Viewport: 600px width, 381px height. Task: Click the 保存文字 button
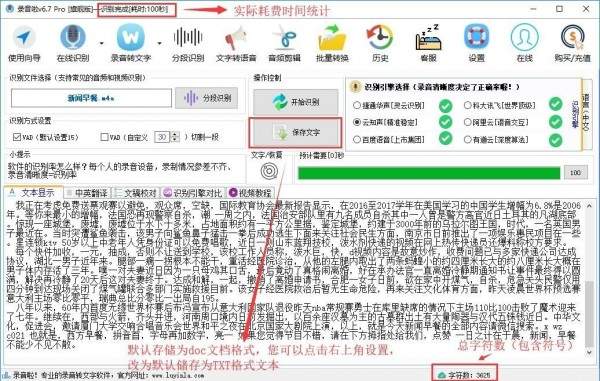[x=295, y=132]
